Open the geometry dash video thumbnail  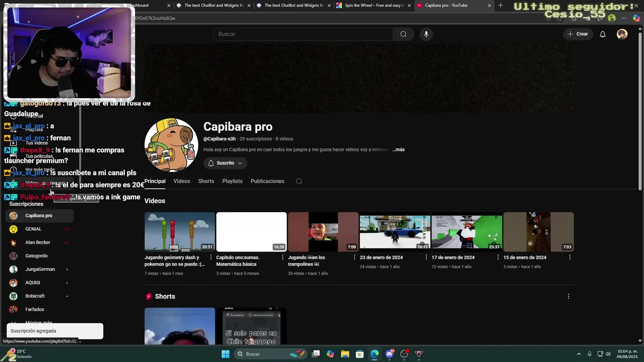pos(180,232)
